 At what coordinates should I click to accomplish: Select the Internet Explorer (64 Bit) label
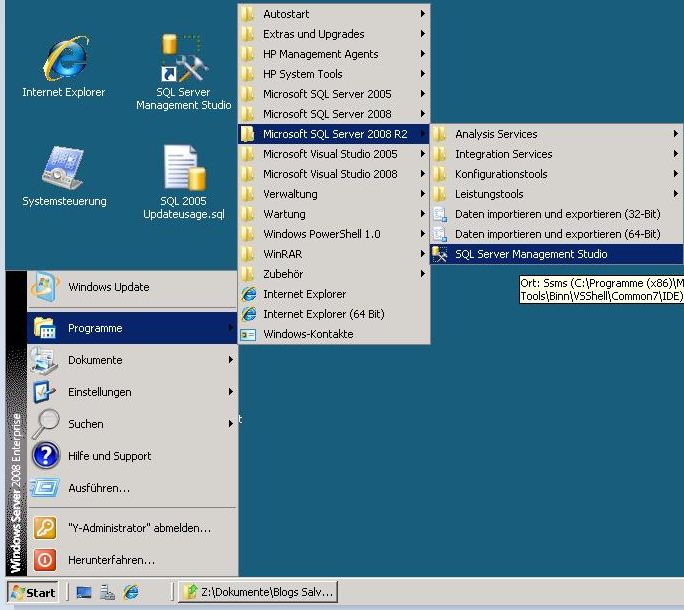click(x=324, y=314)
